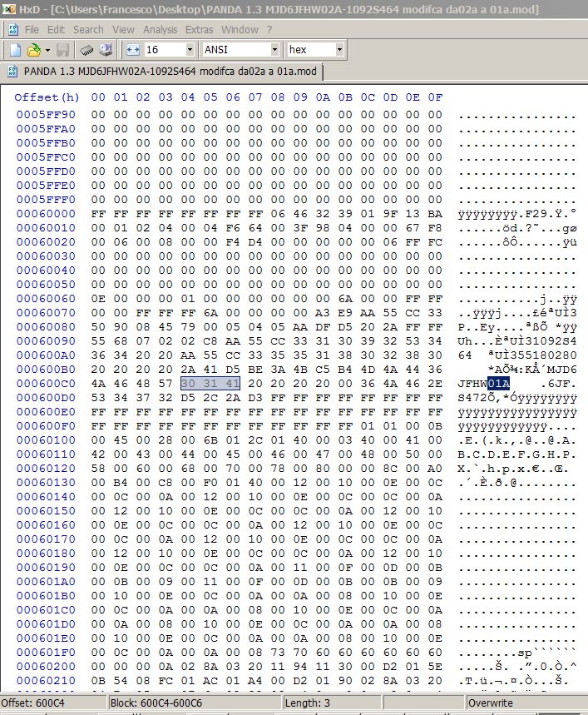Viewport: 588px width, 715px height.
Task: Click offset row 0005FF90
Action: (x=46, y=115)
